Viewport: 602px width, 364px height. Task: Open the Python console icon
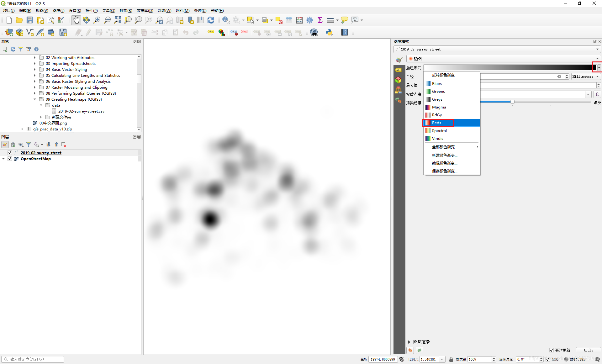click(329, 32)
